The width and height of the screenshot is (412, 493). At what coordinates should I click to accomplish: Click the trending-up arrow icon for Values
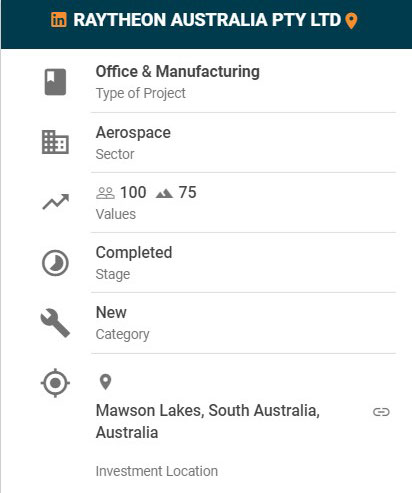tap(55, 201)
